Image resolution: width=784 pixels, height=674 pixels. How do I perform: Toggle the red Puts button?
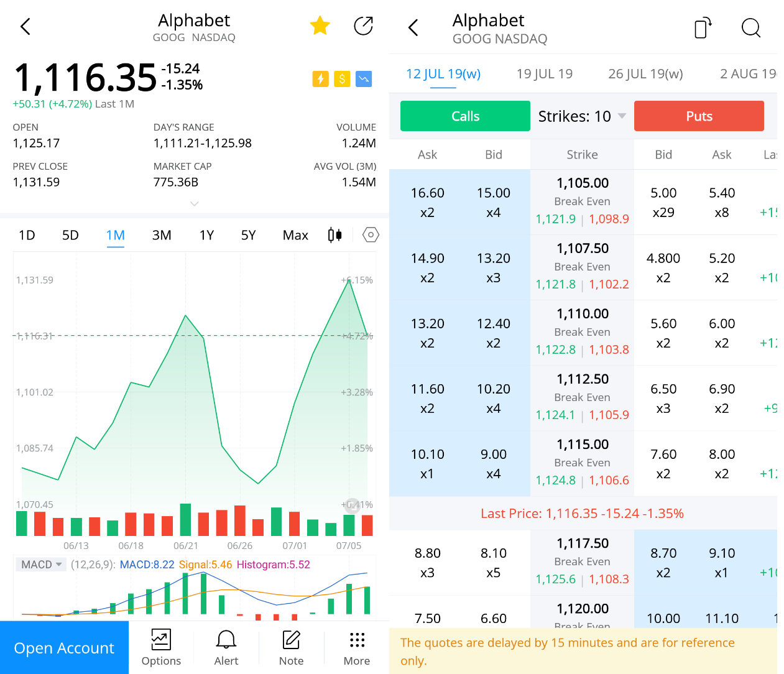coord(699,116)
